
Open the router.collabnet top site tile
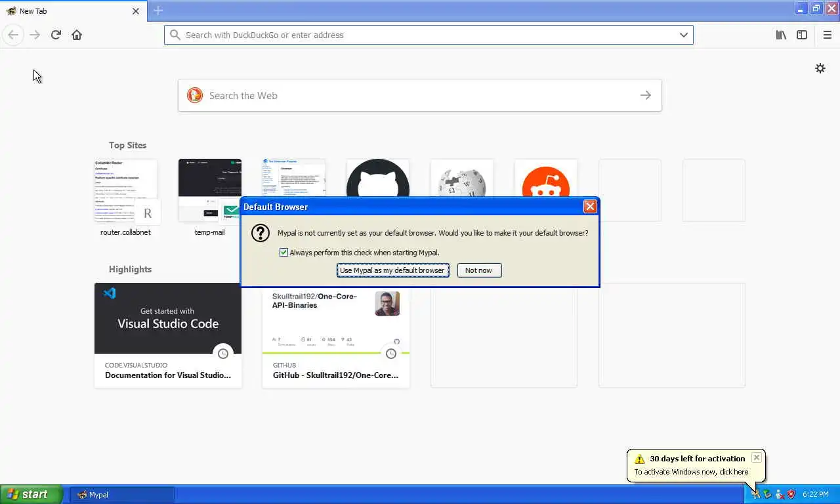click(125, 198)
